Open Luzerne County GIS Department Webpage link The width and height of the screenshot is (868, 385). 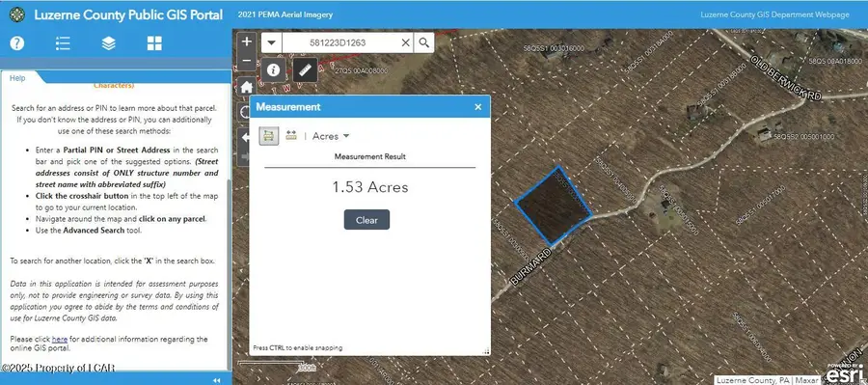tap(774, 15)
